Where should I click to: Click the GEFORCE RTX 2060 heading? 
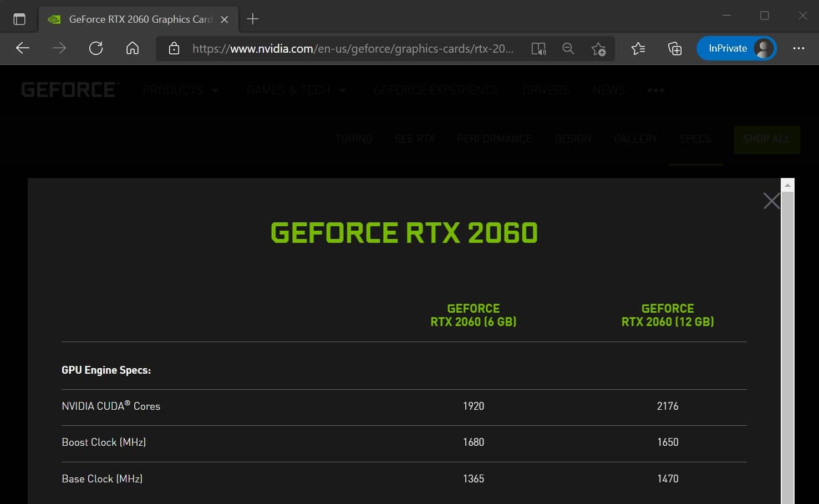point(404,233)
